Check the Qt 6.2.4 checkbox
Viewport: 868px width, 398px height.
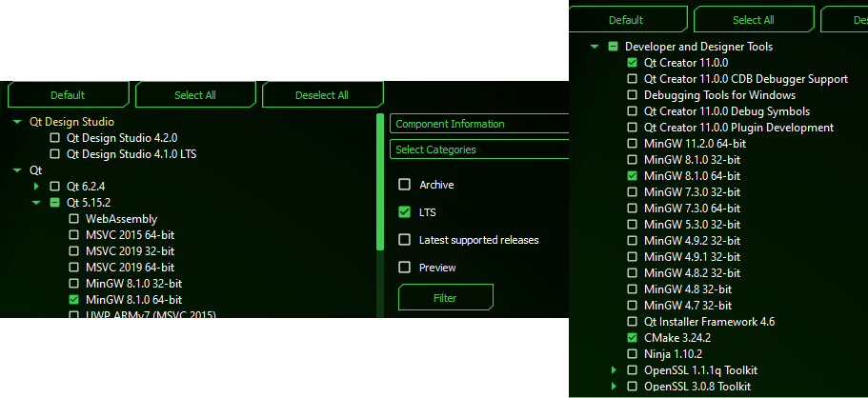pyautogui.click(x=55, y=186)
